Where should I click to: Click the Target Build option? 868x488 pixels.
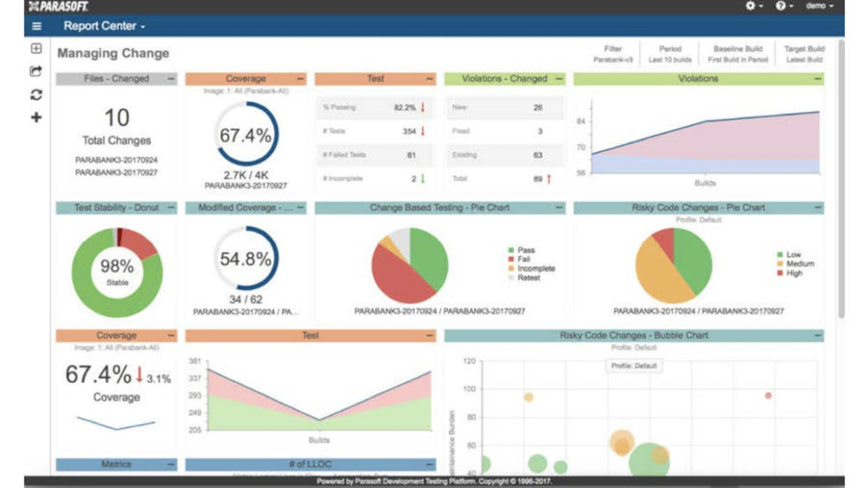tap(804, 54)
